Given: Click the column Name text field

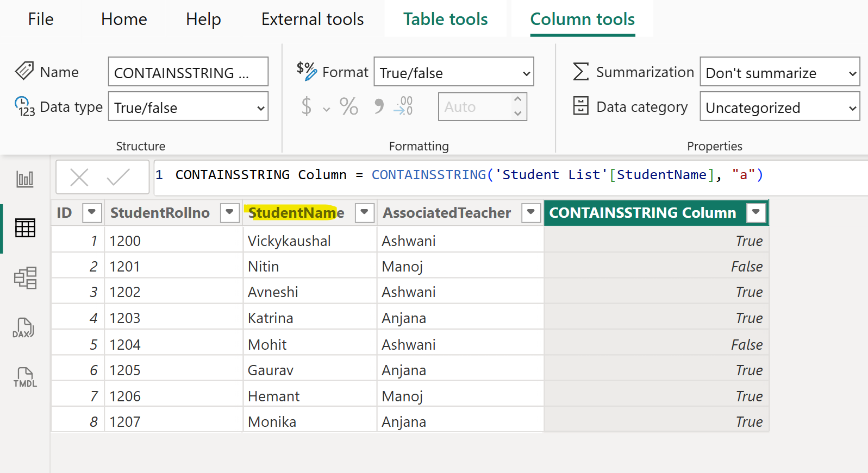Looking at the screenshot, I should 188,72.
